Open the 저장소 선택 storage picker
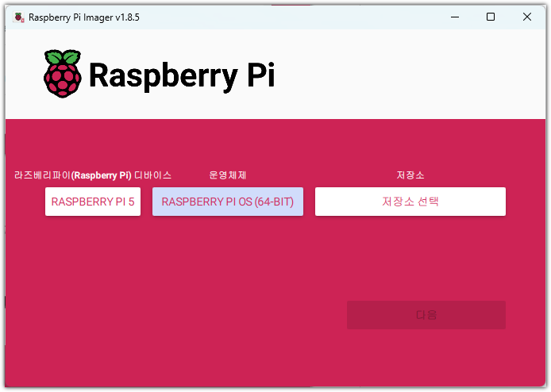 click(x=410, y=202)
